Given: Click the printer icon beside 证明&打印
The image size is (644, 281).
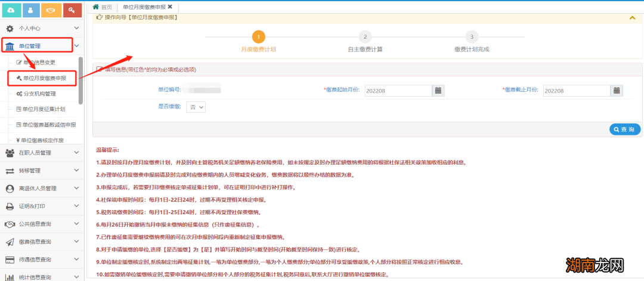Looking at the screenshot, I should (x=10, y=206).
